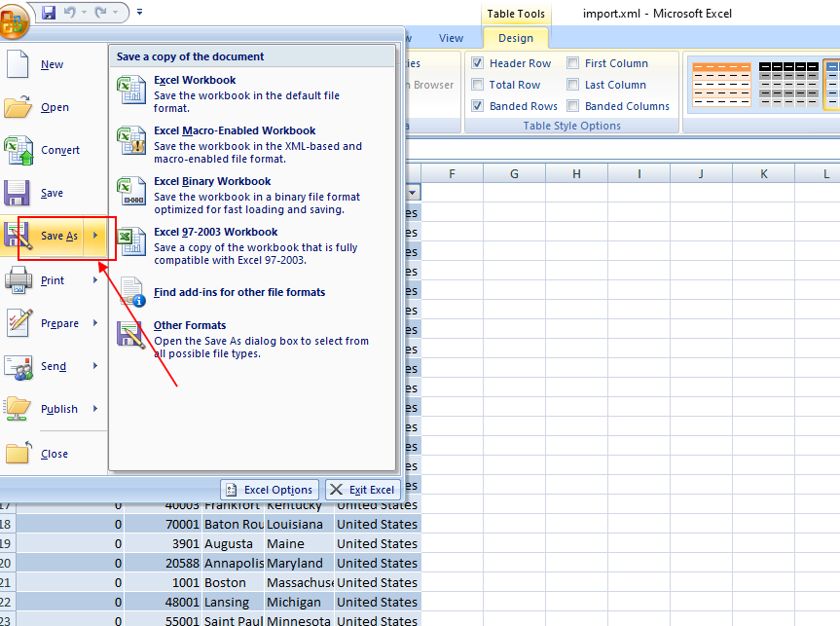840x626 pixels.
Task: Select column K header
Action: pos(763,173)
